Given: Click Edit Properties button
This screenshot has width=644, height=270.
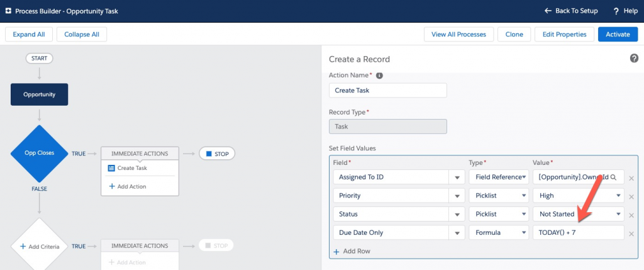Looking at the screenshot, I should [564, 34].
